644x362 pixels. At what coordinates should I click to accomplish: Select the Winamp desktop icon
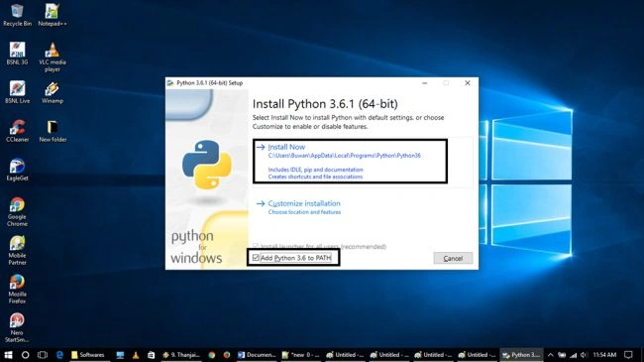coord(53,92)
